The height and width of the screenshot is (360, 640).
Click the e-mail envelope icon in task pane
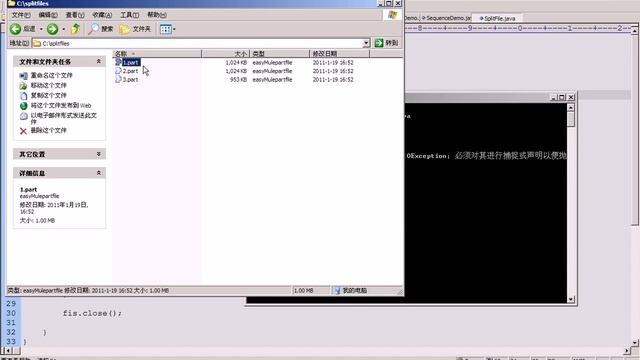coord(24,116)
